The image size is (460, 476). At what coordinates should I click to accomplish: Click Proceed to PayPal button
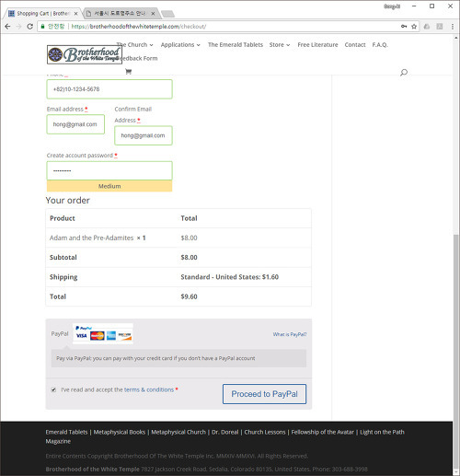264,394
